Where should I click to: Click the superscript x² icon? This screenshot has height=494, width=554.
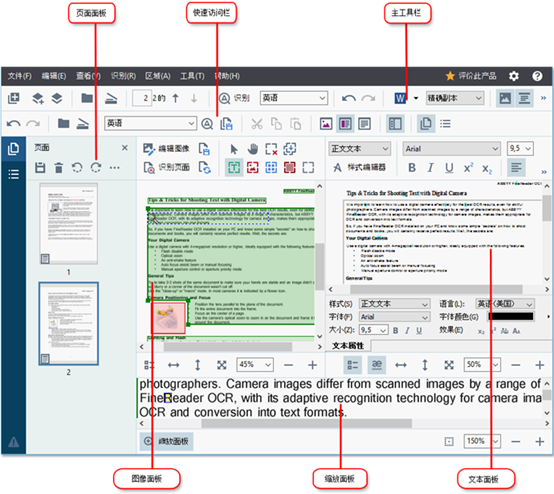(468, 167)
